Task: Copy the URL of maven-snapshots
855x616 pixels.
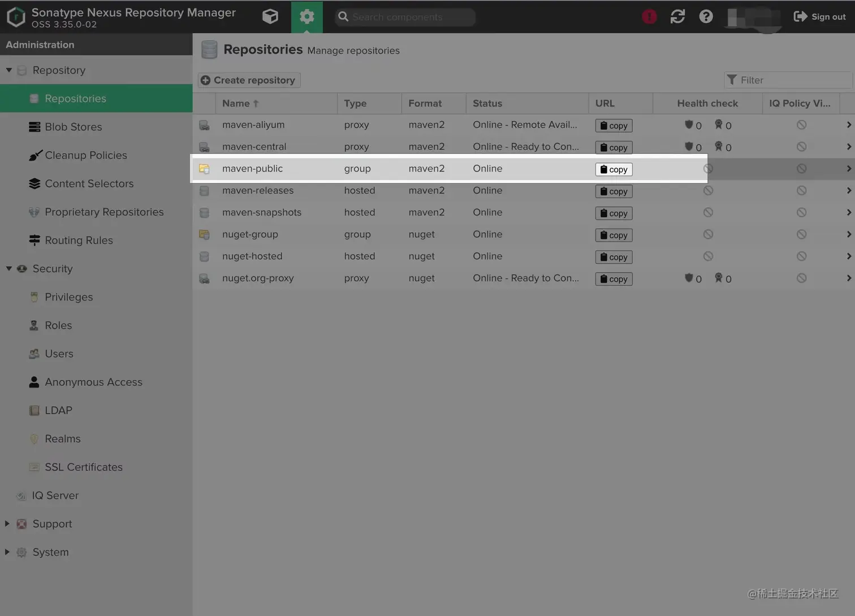Action: pos(614,213)
